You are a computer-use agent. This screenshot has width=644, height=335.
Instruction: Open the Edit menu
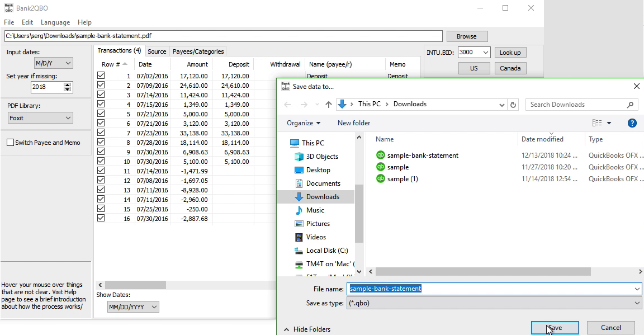coord(27,22)
